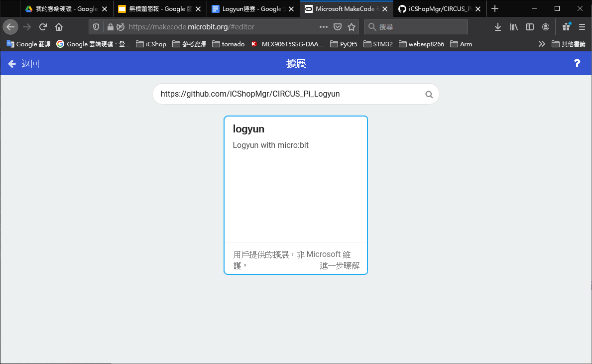Open the tornado bookmarks folder
This screenshot has width=592, height=364.
(x=229, y=44)
